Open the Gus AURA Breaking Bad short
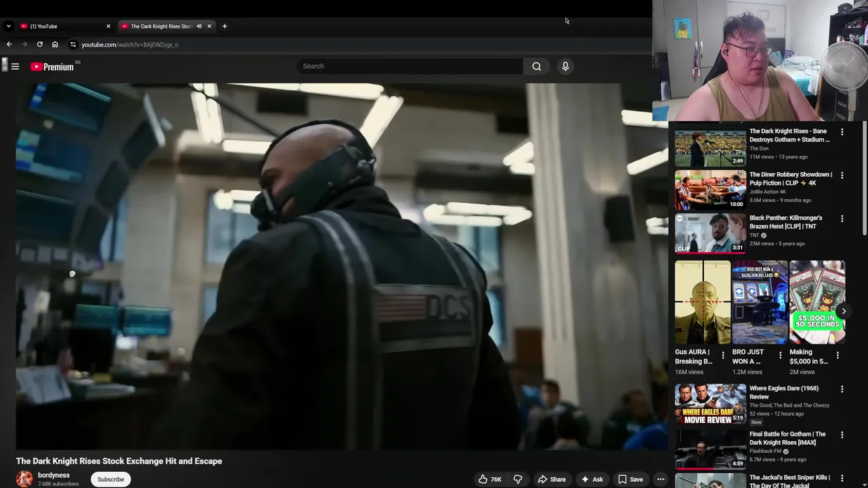Viewport: 868px width, 488px height. point(703,302)
